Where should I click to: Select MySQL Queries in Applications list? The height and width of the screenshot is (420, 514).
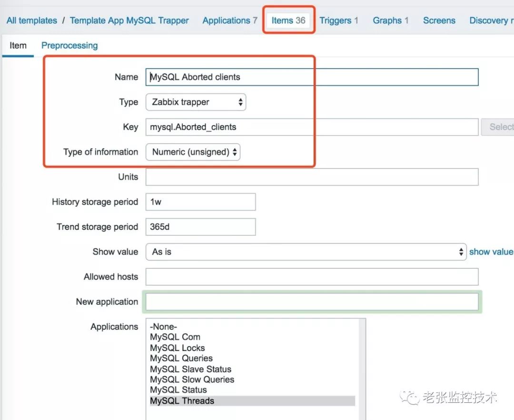point(252,359)
